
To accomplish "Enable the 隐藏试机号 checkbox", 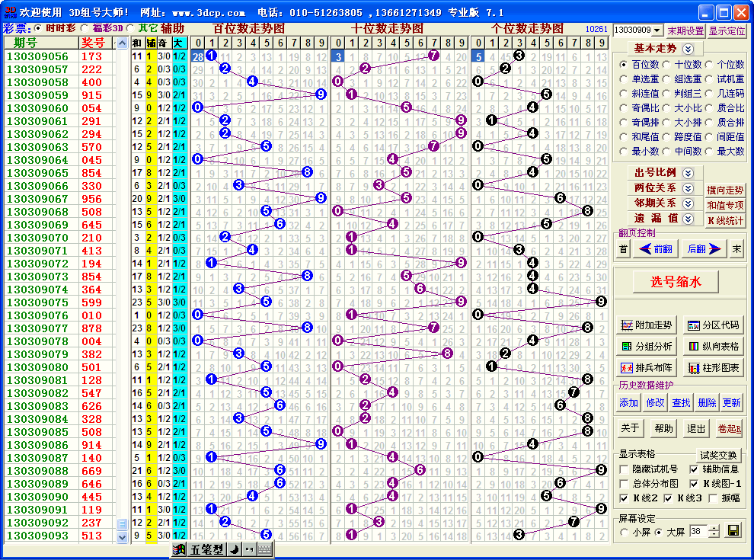I will (625, 469).
